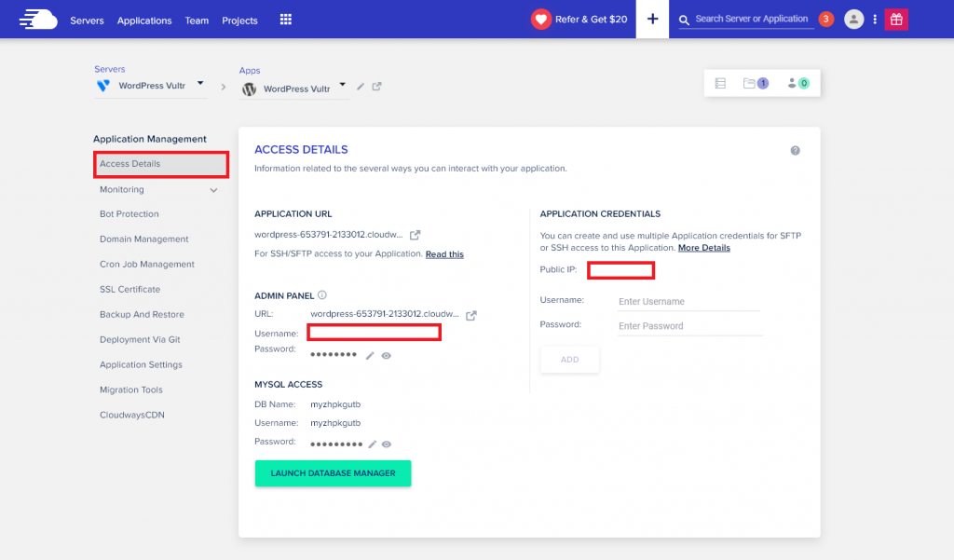The width and height of the screenshot is (954, 560).
Task: Open notifications showing 3 alerts
Action: pos(827,18)
